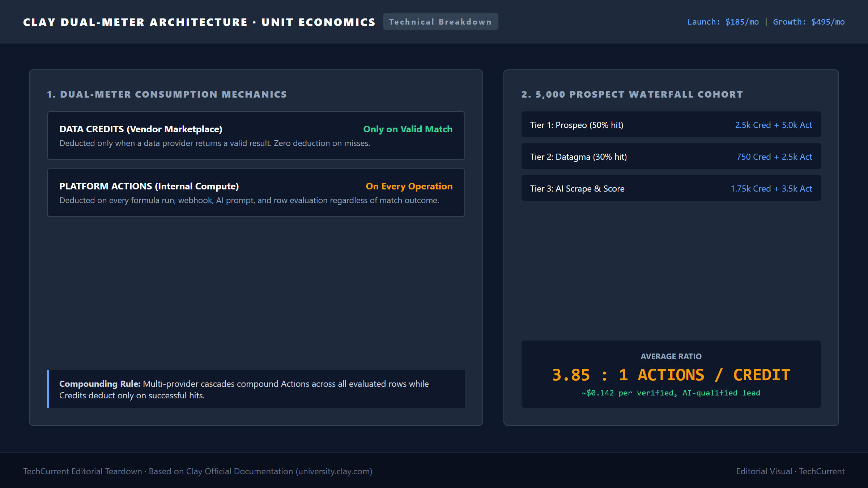Click the green "Only on Valid Match" label
The width and height of the screenshot is (868, 488).
point(408,129)
